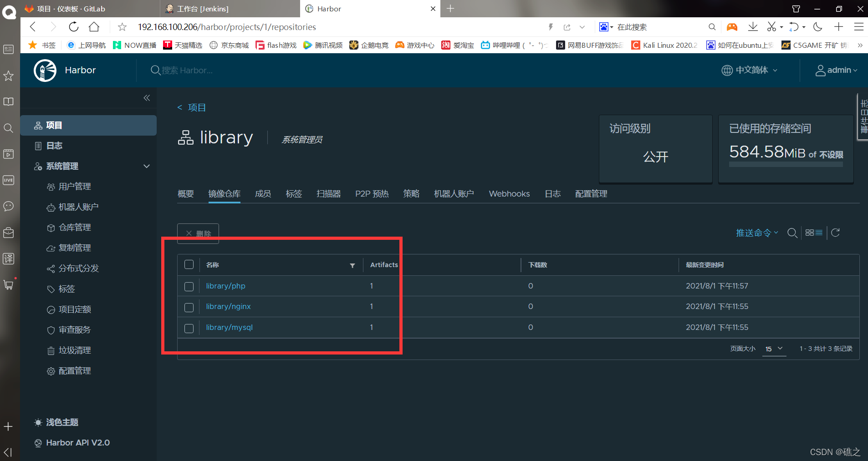Click the 删除 delete button
Viewport: 868px width, 461px height.
coord(198,233)
